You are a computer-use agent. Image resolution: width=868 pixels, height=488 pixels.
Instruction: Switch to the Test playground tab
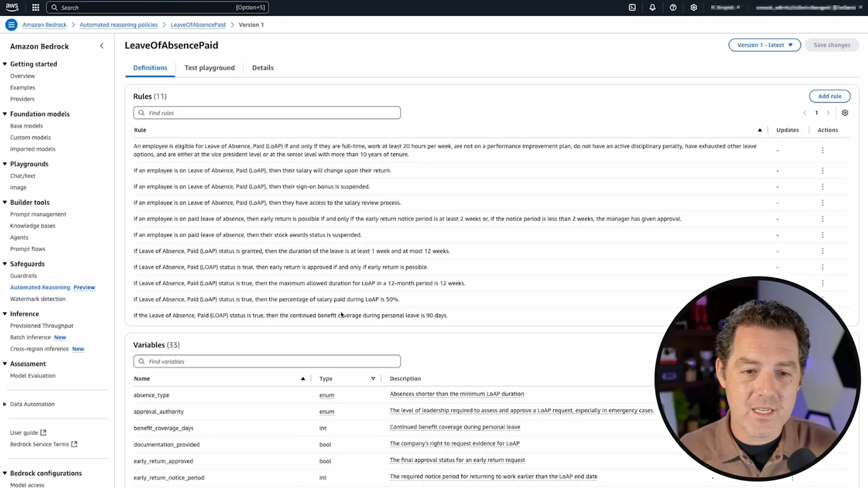(209, 68)
